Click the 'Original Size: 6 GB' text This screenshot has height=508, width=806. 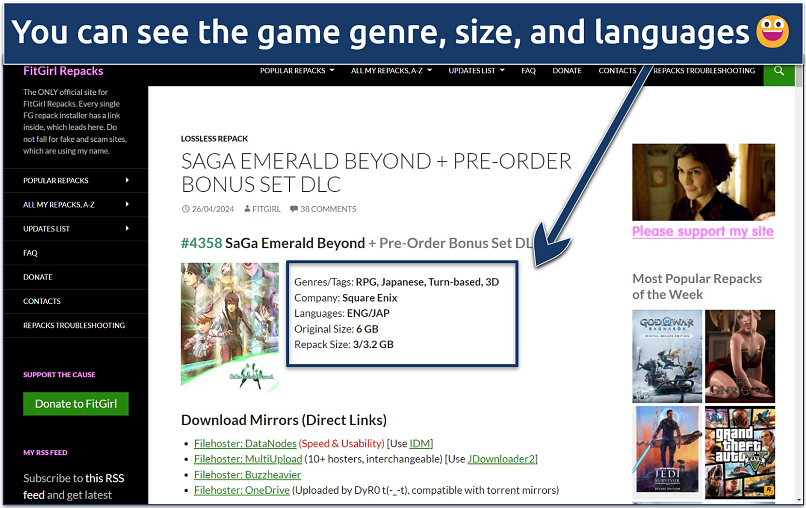pos(336,329)
